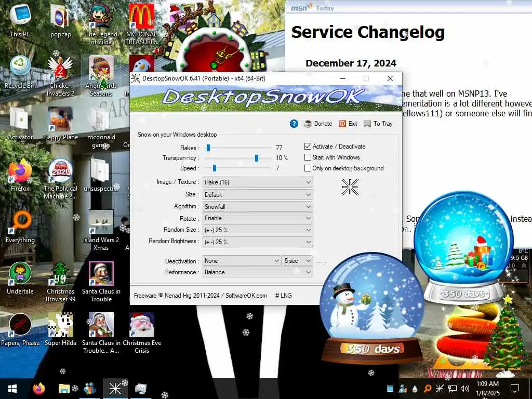
Task: Open Firefox from the taskbar
Action: pyautogui.click(x=38, y=389)
